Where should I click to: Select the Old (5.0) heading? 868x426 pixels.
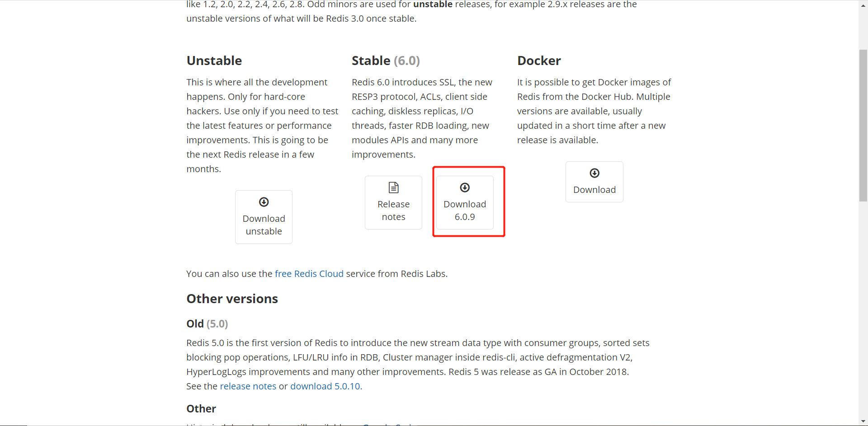point(207,324)
